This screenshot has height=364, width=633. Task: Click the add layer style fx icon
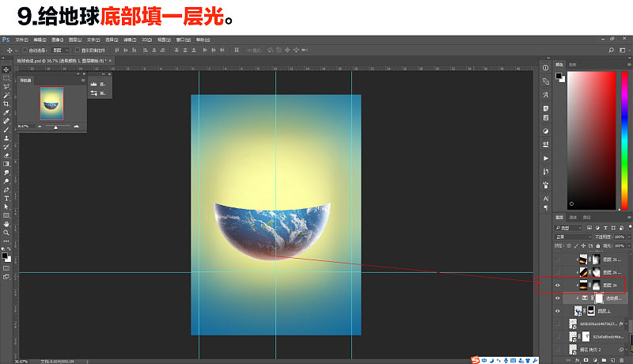click(x=578, y=360)
